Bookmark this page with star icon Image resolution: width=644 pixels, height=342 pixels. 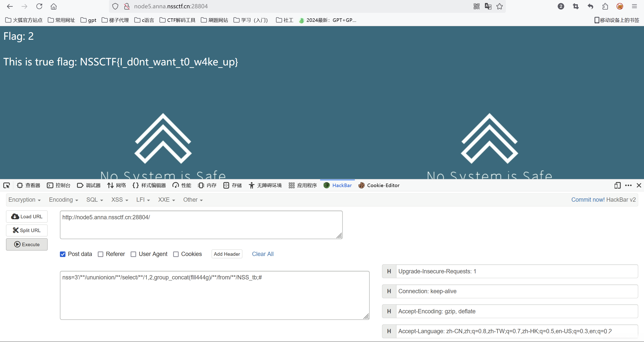500,6
